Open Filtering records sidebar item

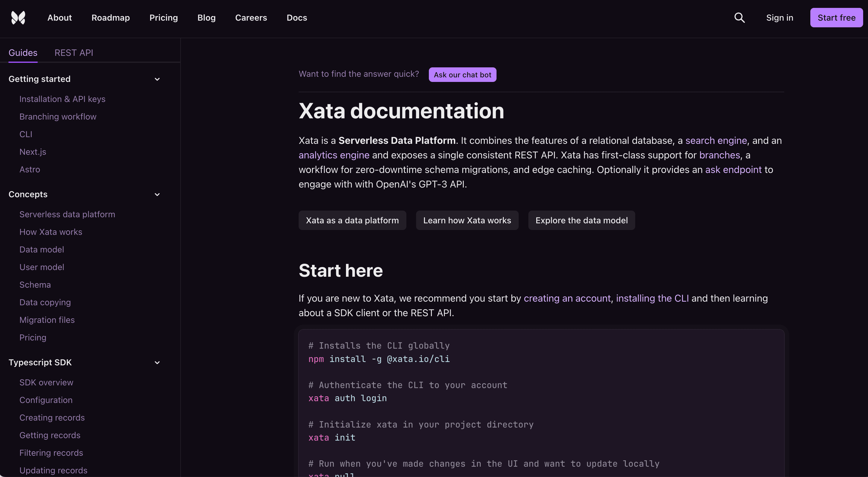point(51,453)
